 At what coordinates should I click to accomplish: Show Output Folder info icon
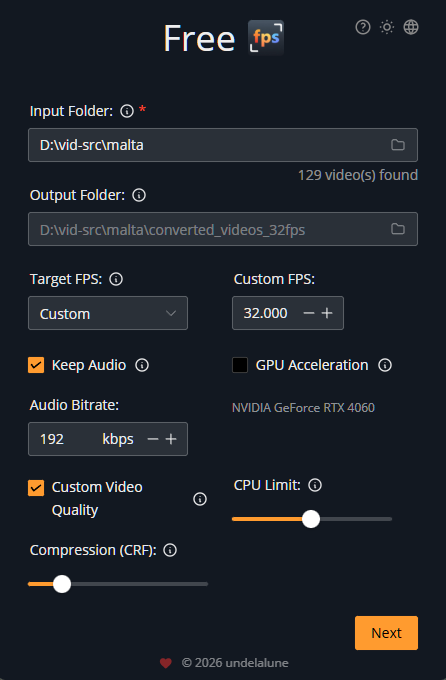pos(139,195)
